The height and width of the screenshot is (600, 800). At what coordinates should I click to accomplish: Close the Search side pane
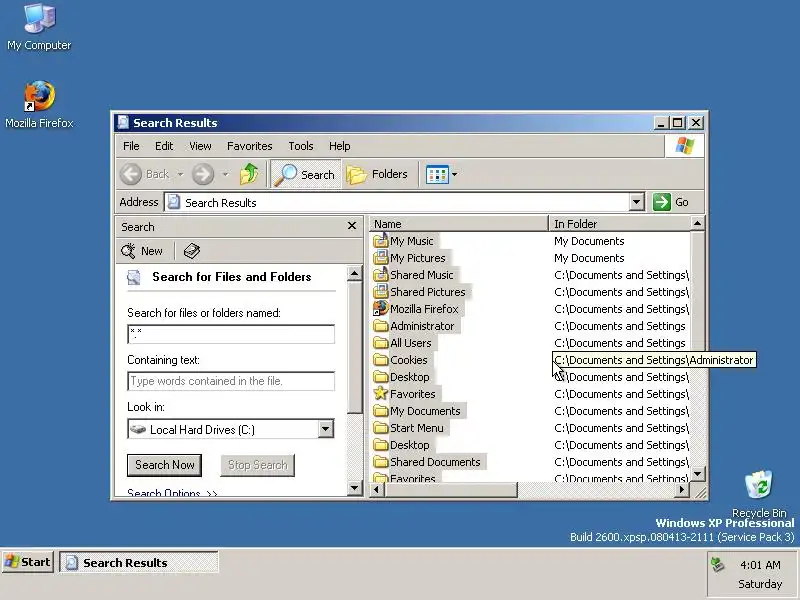click(x=352, y=226)
